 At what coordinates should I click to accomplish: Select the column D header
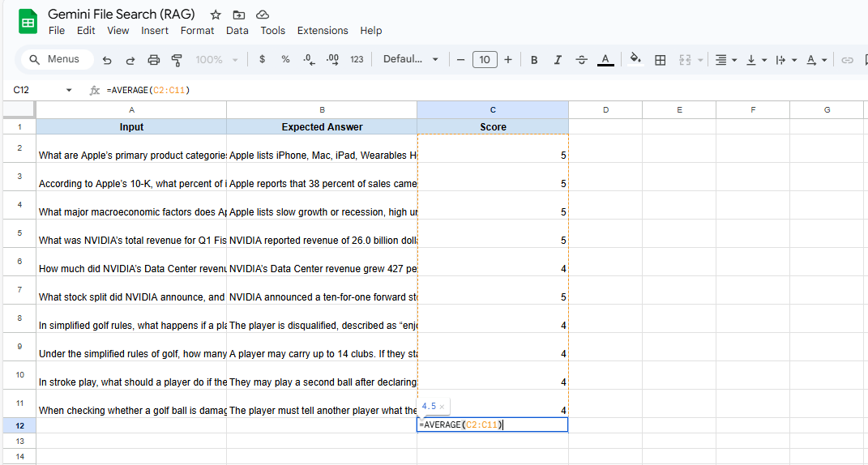[x=605, y=109]
